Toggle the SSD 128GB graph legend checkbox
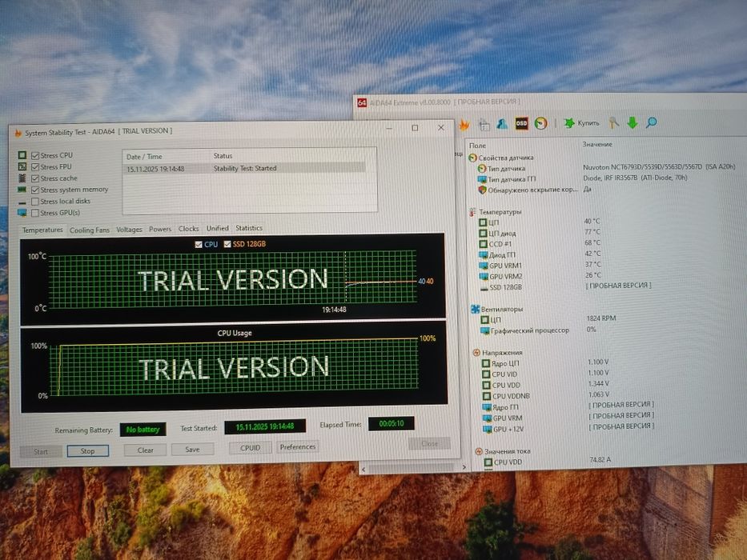747x560 pixels. (x=227, y=244)
